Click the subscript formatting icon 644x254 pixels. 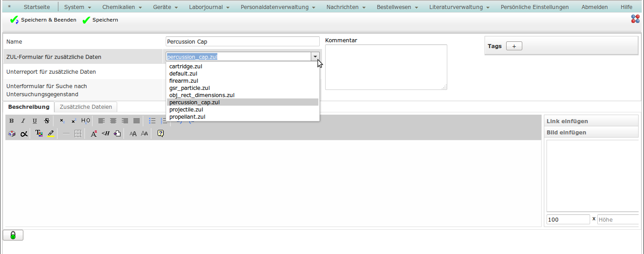62,121
